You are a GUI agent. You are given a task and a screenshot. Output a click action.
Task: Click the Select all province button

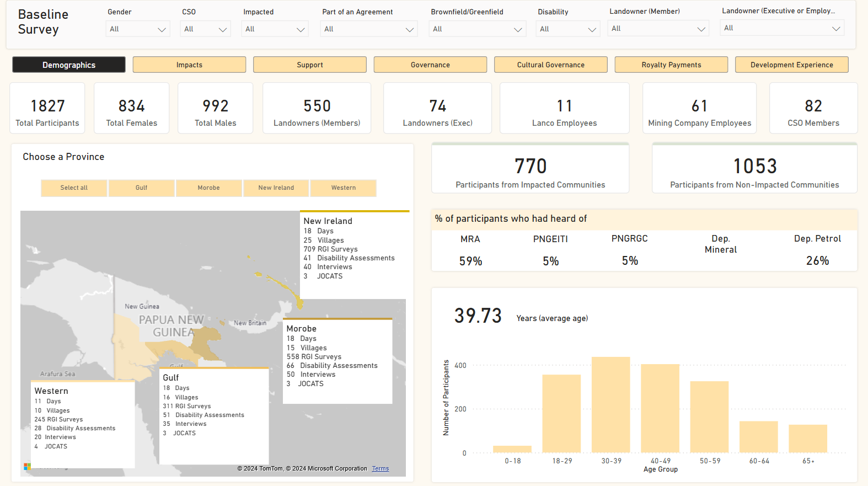(74, 188)
